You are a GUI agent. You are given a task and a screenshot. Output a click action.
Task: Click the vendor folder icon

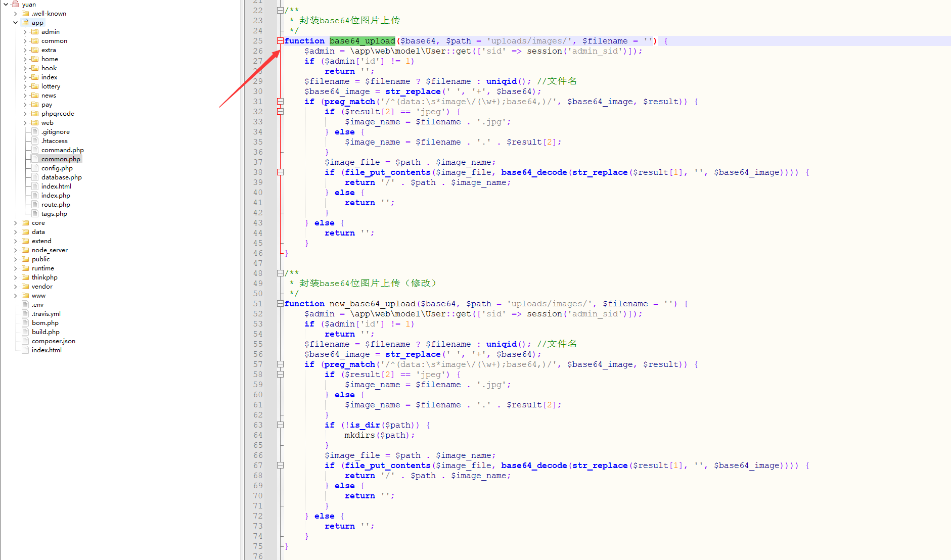click(x=25, y=287)
